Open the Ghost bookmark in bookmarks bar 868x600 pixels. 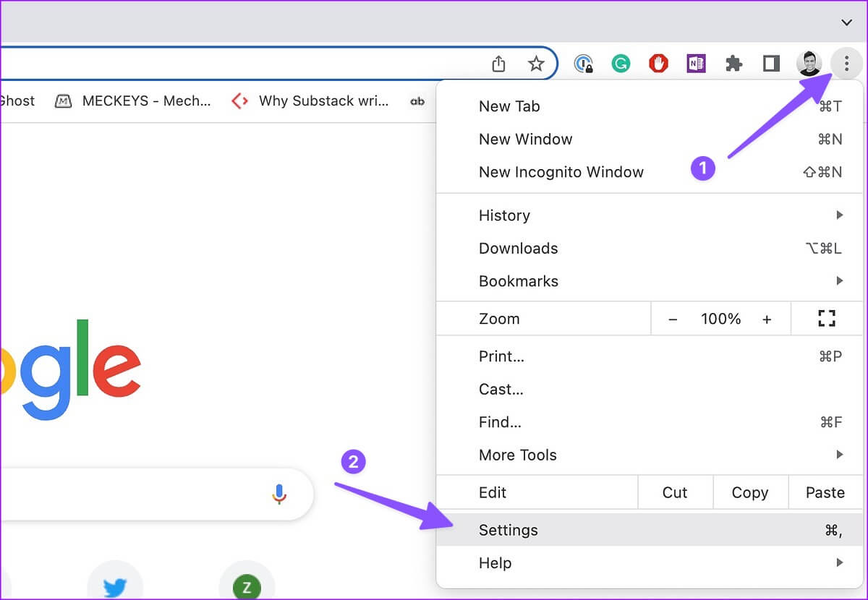pyautogui.click(x=17, y=101)
